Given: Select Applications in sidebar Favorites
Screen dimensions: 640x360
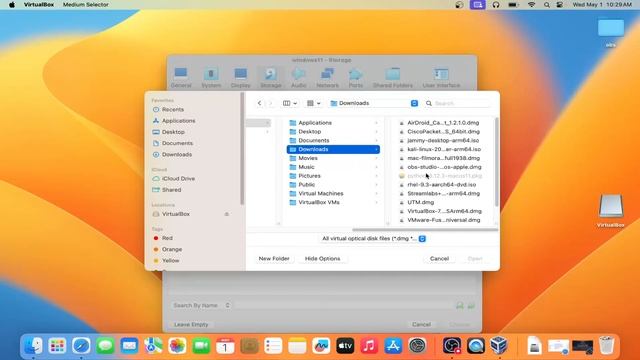Looking at the screenshot, I should click(x=178, y=121).
